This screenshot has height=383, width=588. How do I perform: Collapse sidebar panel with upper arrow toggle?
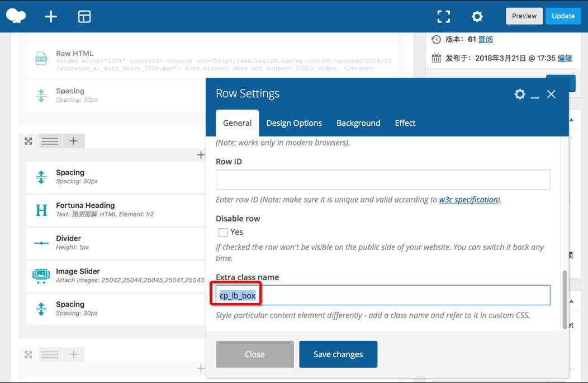(x=571, y=120)
